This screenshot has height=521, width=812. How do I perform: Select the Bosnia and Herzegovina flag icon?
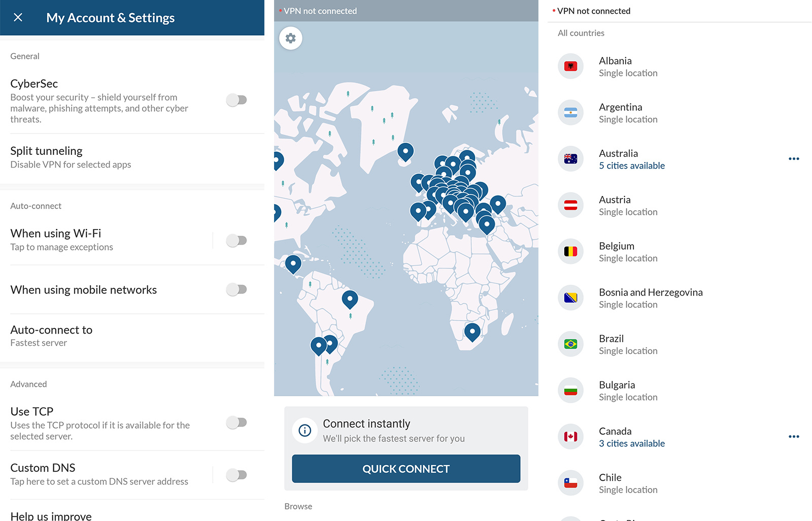tap(571, 298)
